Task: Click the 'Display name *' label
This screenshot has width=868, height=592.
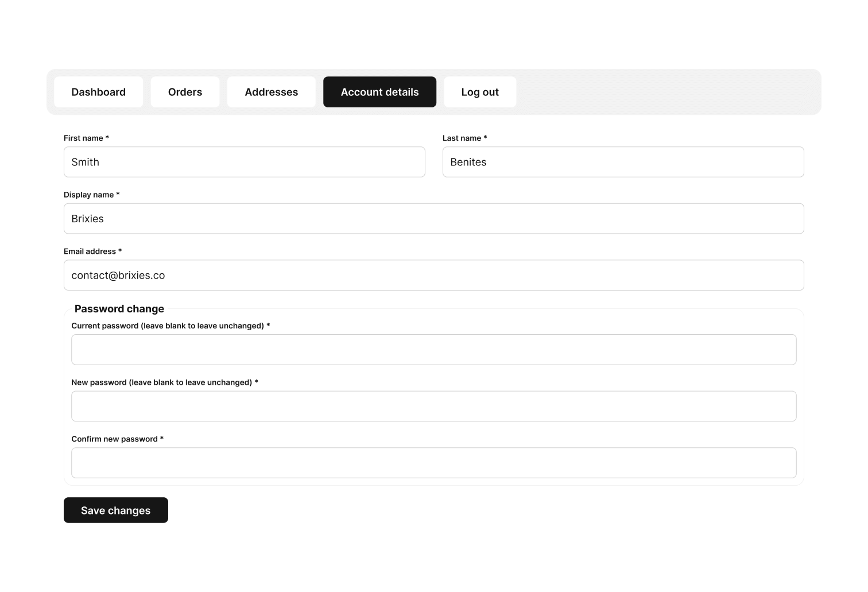Action: (92, 195)
